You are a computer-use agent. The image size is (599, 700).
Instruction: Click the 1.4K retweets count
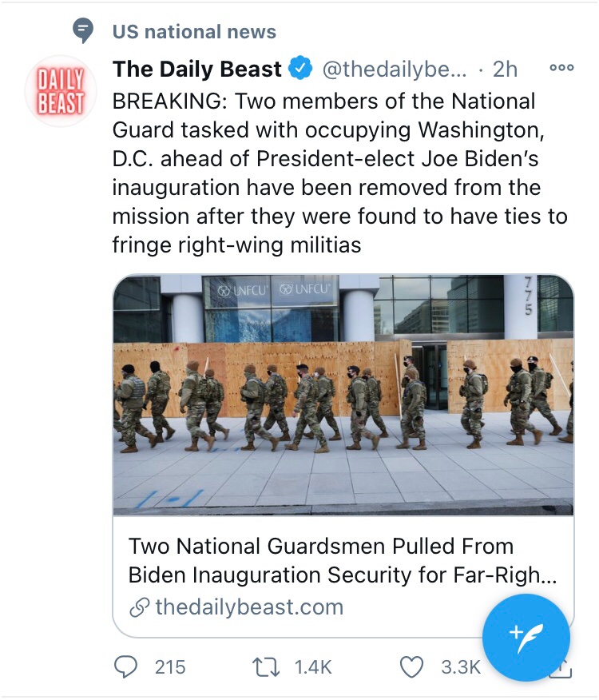pyautogui.click(x=313, y=666)
